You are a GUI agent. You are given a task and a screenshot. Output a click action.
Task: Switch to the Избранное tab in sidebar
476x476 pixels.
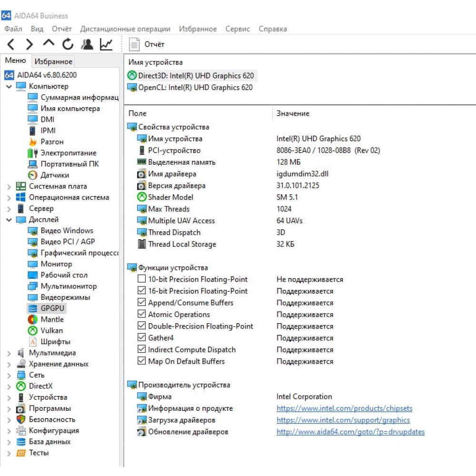tap(53, 61)
